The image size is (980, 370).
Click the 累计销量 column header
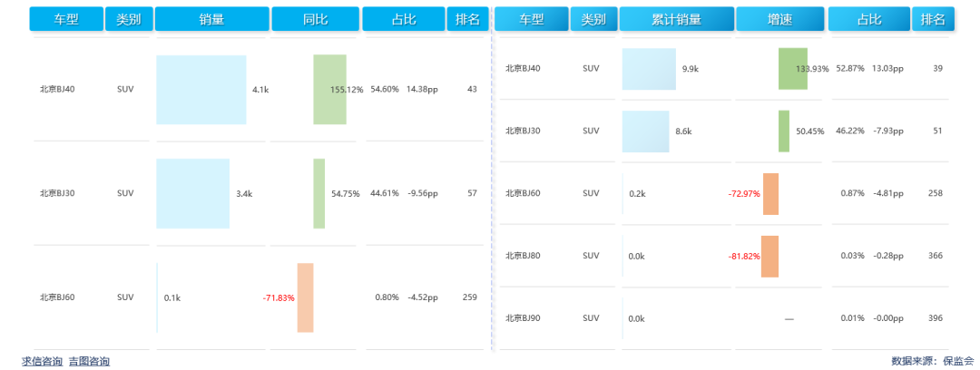(x=675, y=19)
